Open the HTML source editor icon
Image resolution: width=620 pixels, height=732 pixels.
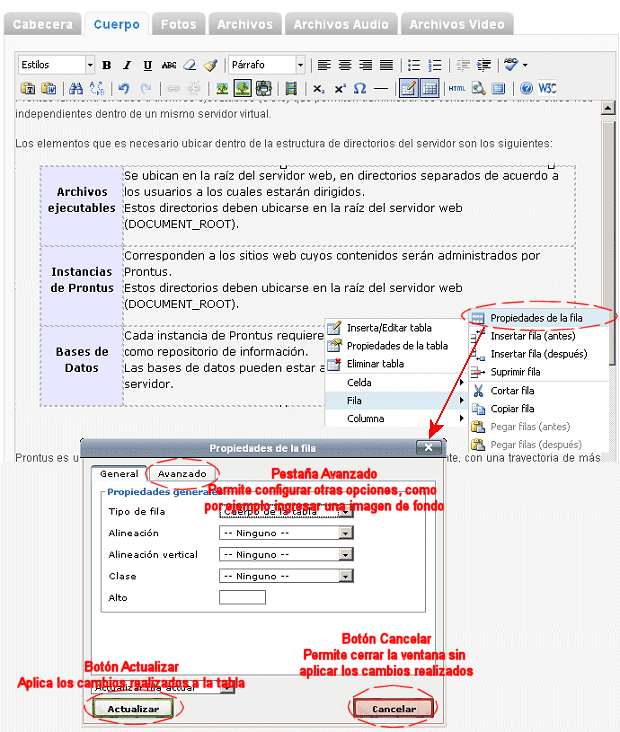point(457,88)
